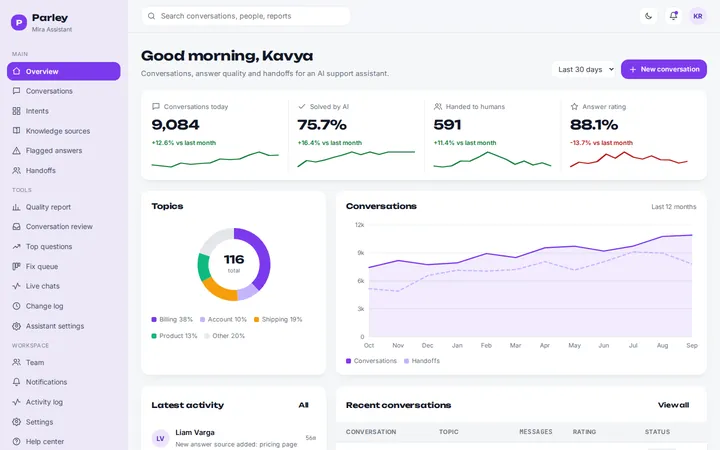Click the Topics donut chart center
This screenshot has height=450, width=720.
pyautogui.click(x=234, y=264)
